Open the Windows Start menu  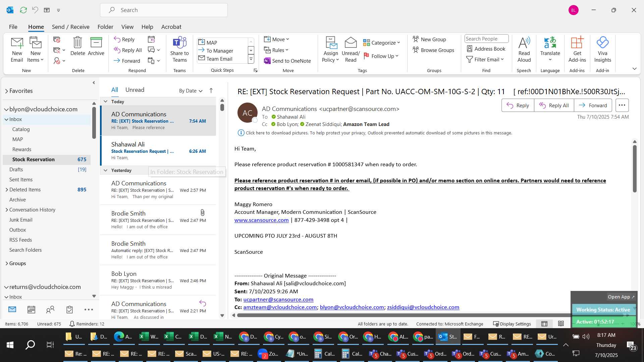[10, 345]
